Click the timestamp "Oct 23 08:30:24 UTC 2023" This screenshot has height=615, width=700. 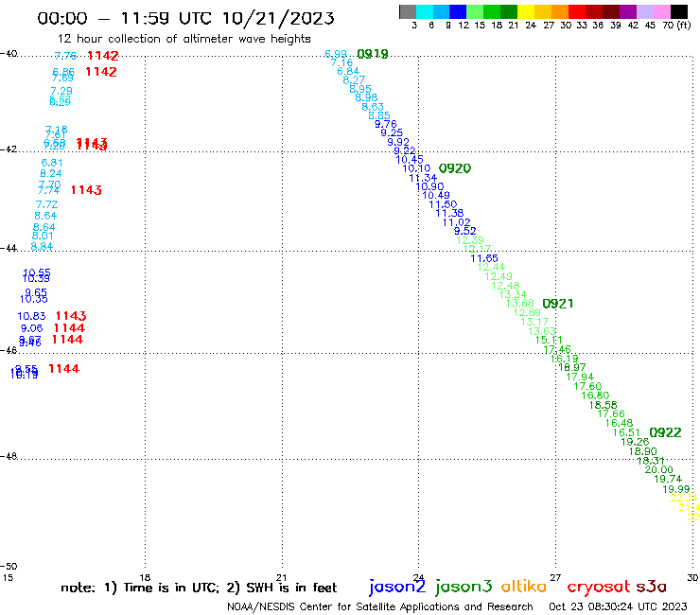tap(618, 606)
